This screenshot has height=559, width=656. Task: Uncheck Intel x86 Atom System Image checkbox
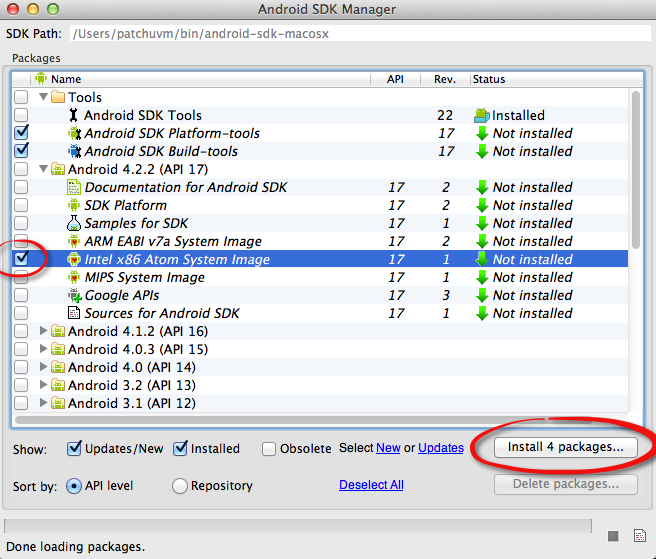pos(21,259)
